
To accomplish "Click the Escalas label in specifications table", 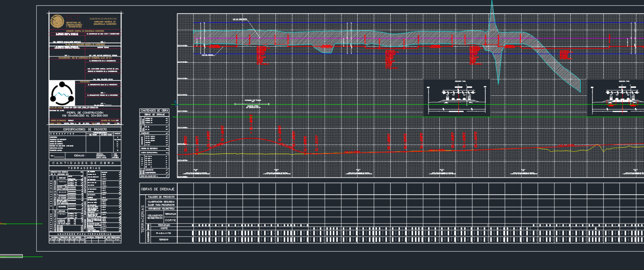I will pyautogui.click(x=80, y=156).
